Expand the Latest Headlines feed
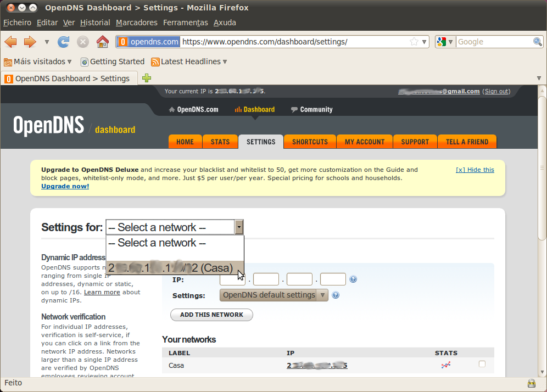This screenshot has width=547, height=392. [189, 61]
